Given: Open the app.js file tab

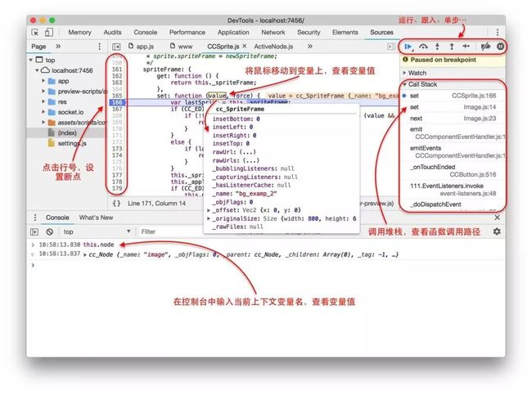Looking at the screenshot, I should point(141,47).
